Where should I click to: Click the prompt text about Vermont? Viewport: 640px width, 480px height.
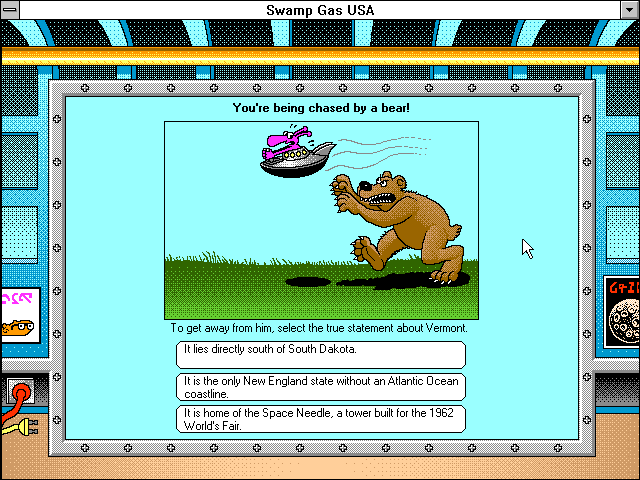click(x=319, y=328)
